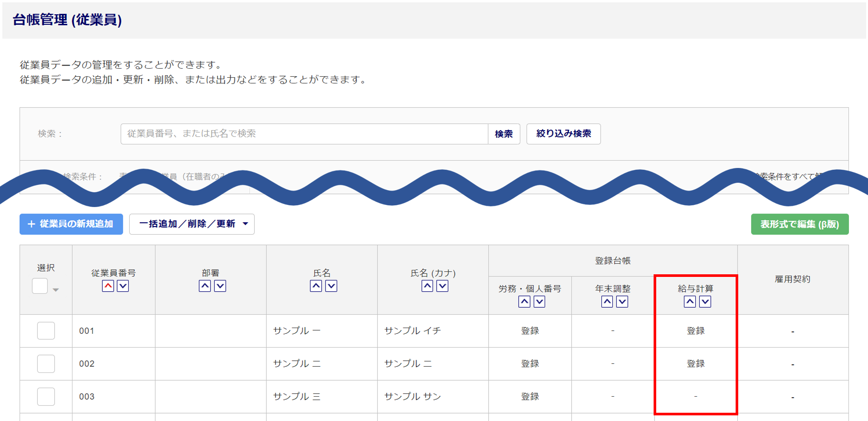Click 従業員の新規追加 button

point(71,224)
